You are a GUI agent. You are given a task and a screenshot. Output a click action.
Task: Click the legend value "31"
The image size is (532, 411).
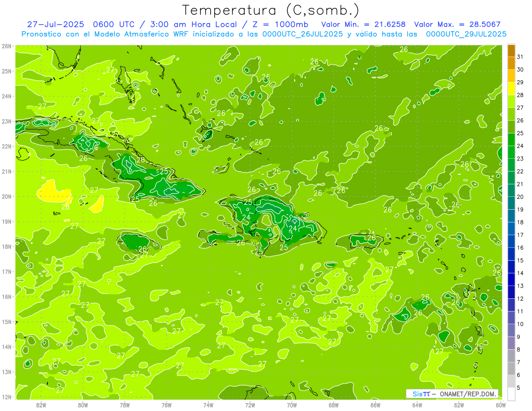520,57
